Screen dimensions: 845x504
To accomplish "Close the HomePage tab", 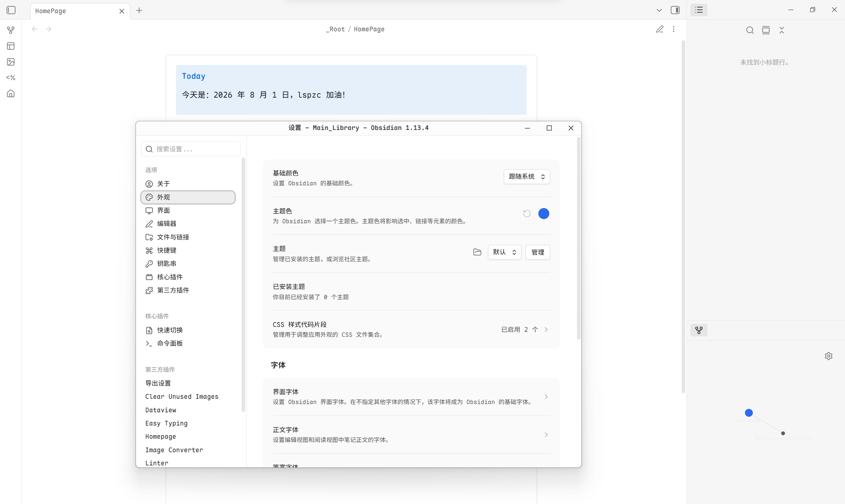I will [122, 11].
